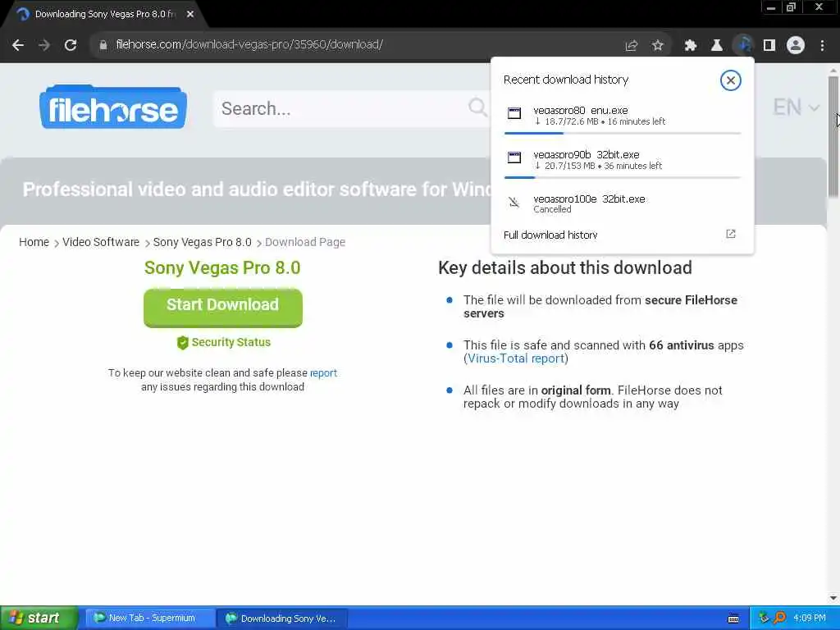Click the magnifier system tray icon
840x630 pixels.
(779, 619)
